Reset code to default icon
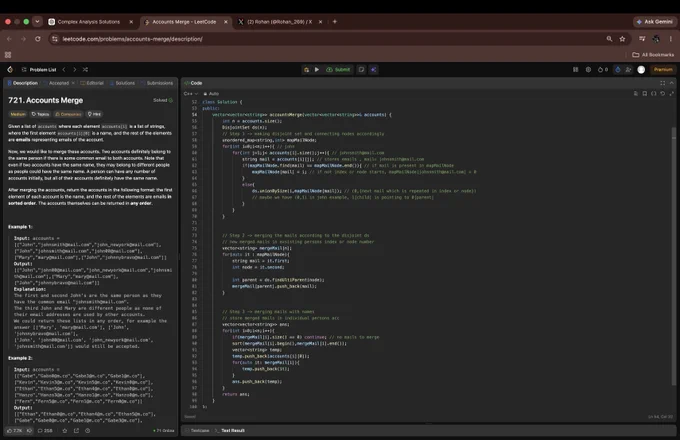 click(x=663, y=94)
